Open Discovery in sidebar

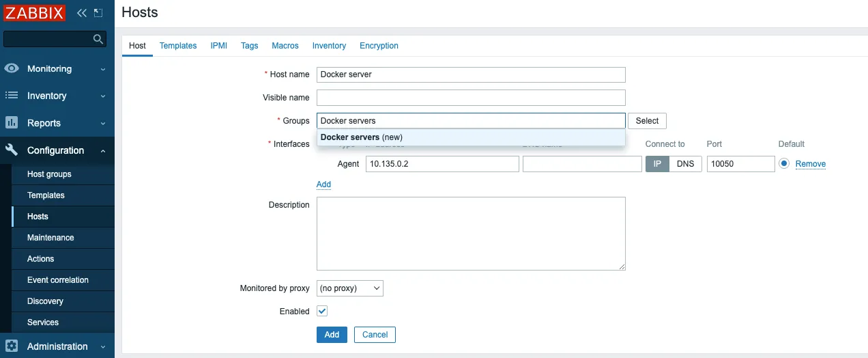63,301
